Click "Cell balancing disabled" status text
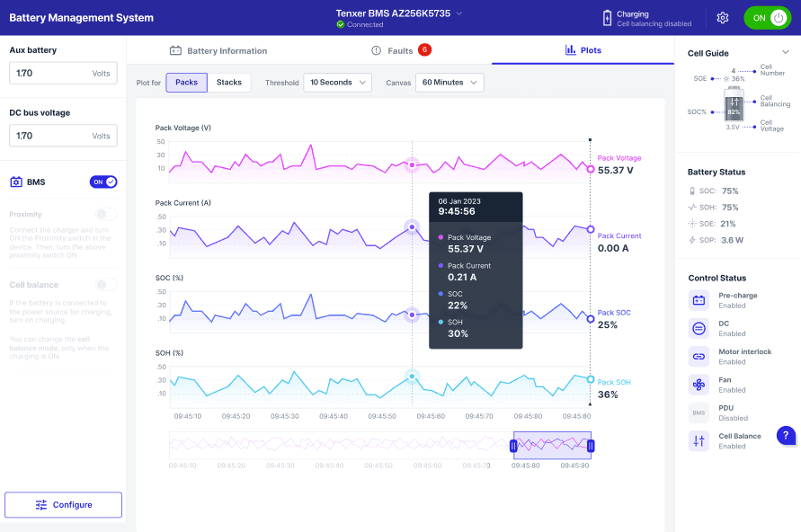The width and height of the screenshot is (801, 532). [654, 24]
